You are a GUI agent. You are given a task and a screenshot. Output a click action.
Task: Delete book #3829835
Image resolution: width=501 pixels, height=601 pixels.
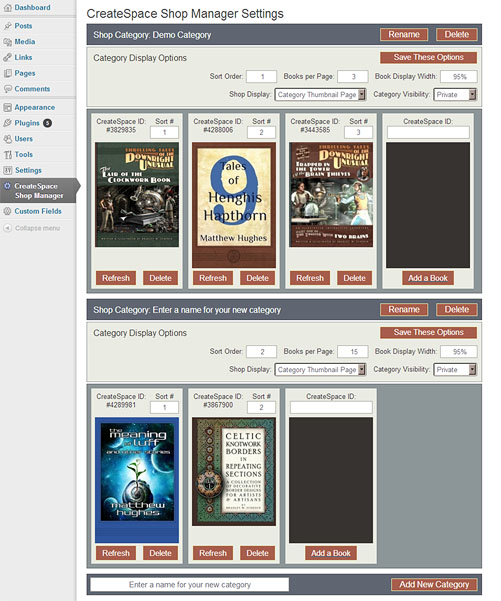160,278
